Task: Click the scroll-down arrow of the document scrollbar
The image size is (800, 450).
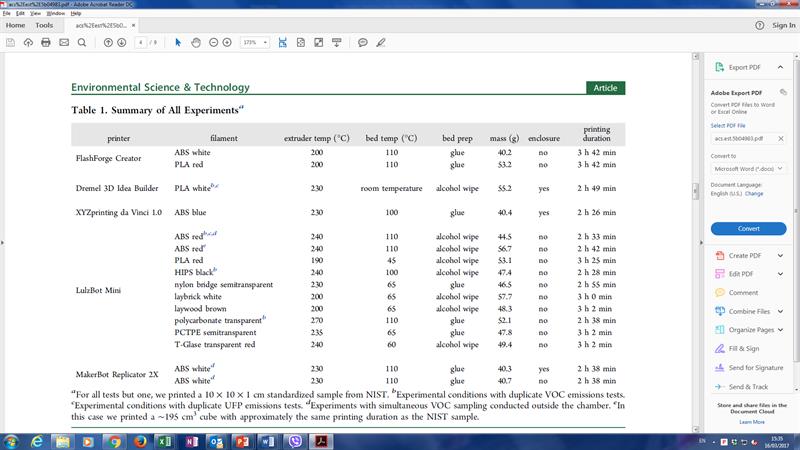Action: tap(695, 429)
